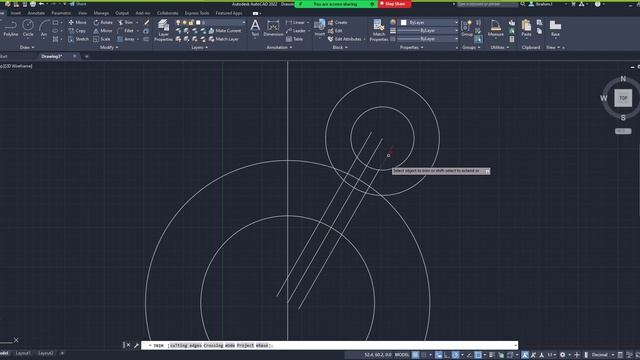Select the Arc drawing tool
640x360 pixels.
point(44,28)
